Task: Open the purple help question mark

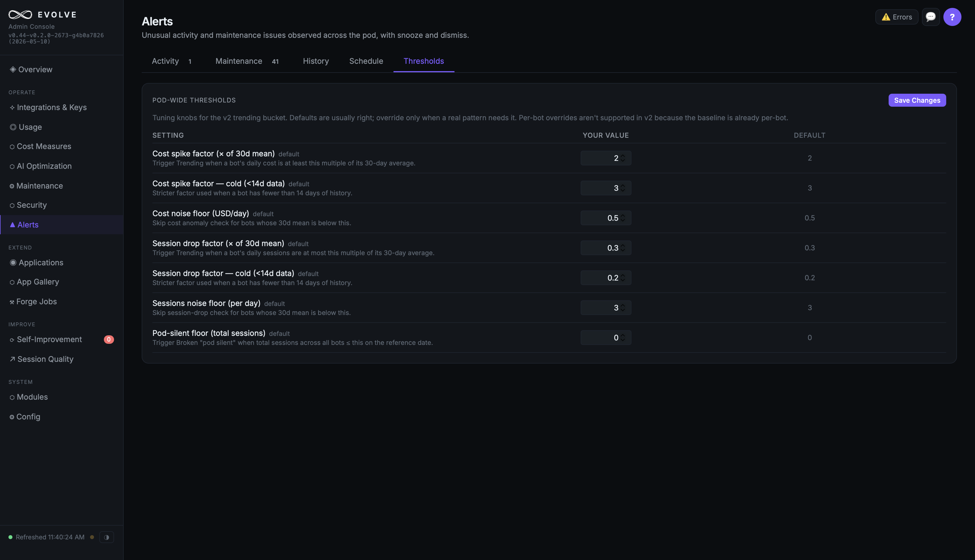Action: (952, 17)
